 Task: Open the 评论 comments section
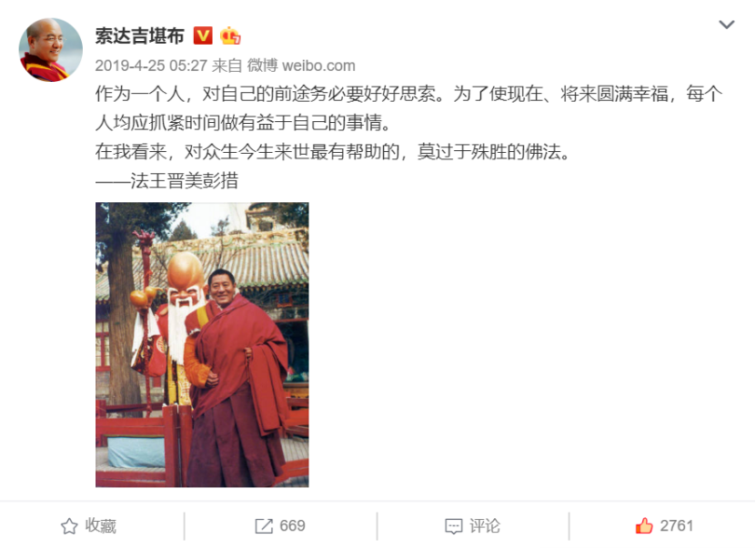(x=485, y=526)
